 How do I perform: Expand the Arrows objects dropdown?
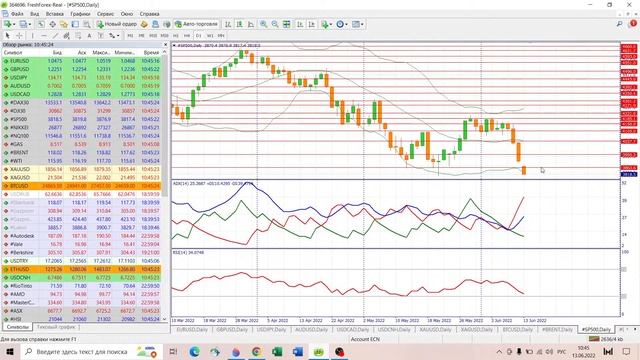(118, 36)
